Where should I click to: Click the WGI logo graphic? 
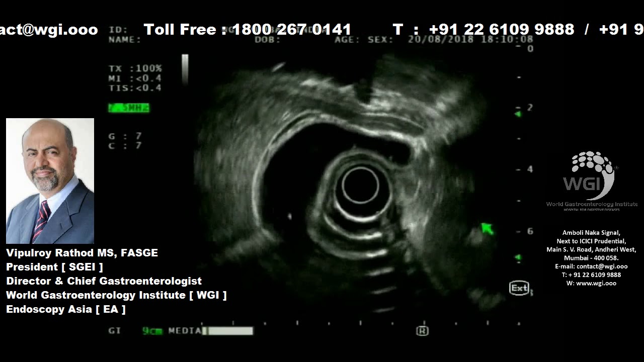coord(589,175)
